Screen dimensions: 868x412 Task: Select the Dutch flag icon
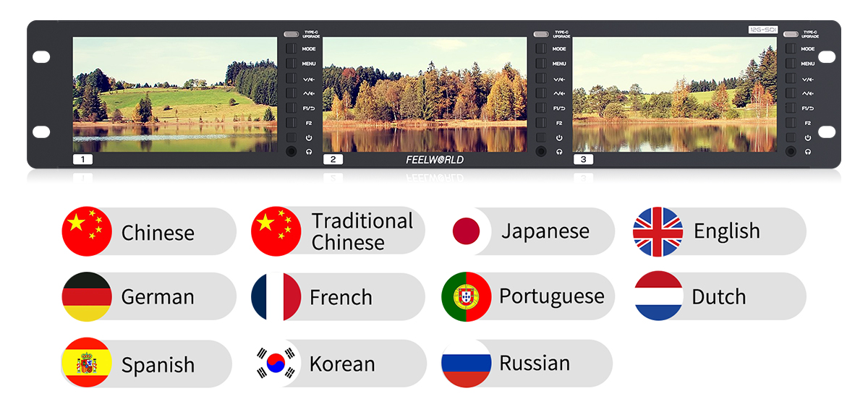click(x=659, y=296)
